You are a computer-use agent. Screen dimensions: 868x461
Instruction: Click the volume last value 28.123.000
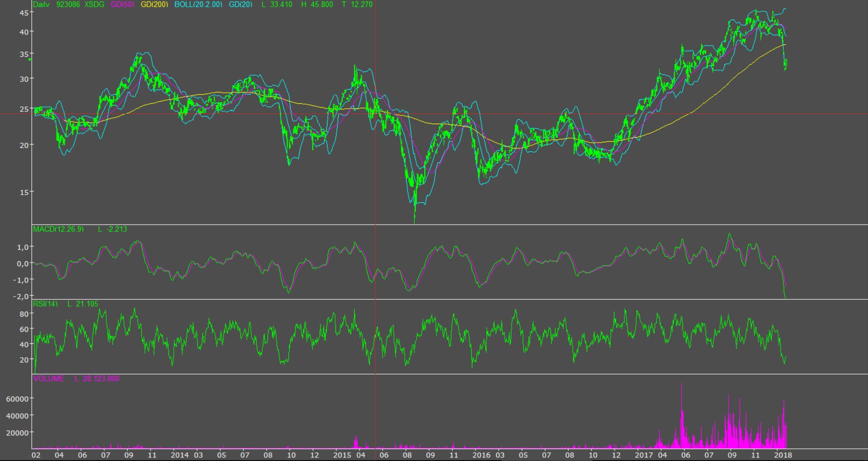coord(101,379)
